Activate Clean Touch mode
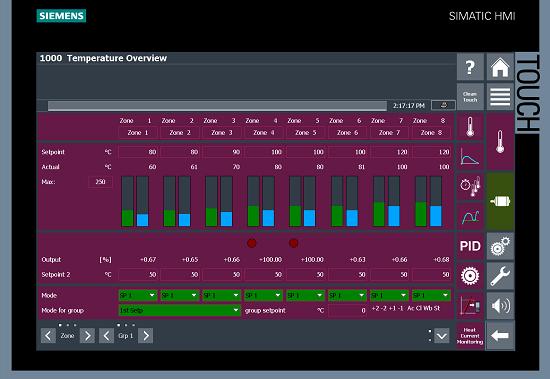The image size is (550, 379). 470,97
